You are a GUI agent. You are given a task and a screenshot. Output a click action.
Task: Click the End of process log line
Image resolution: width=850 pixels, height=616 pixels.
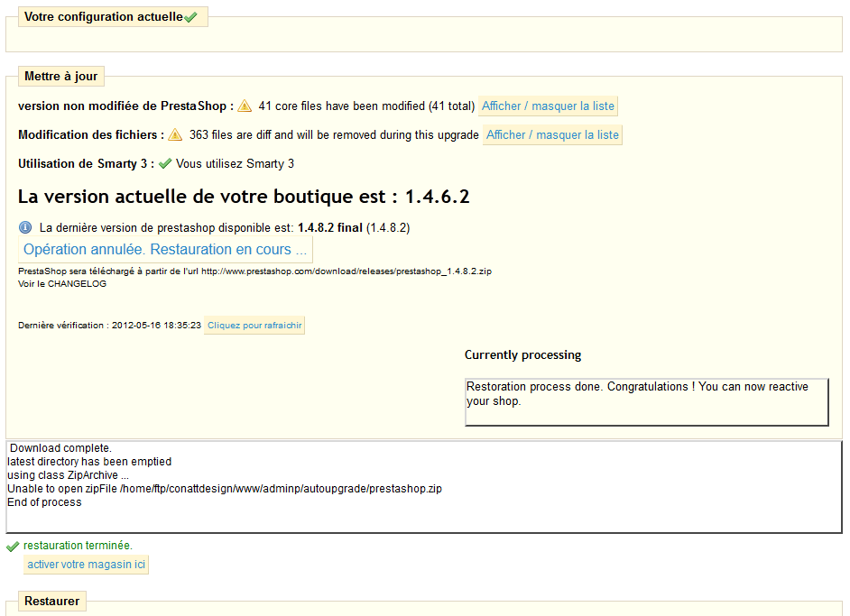coord(44,502)
